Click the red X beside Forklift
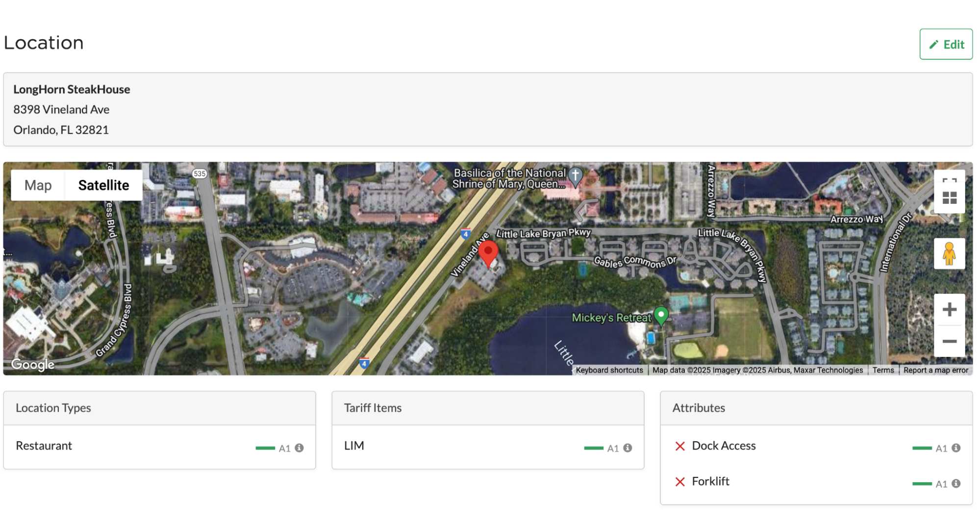Screen dimensions: 980x523 coord(680,482)
